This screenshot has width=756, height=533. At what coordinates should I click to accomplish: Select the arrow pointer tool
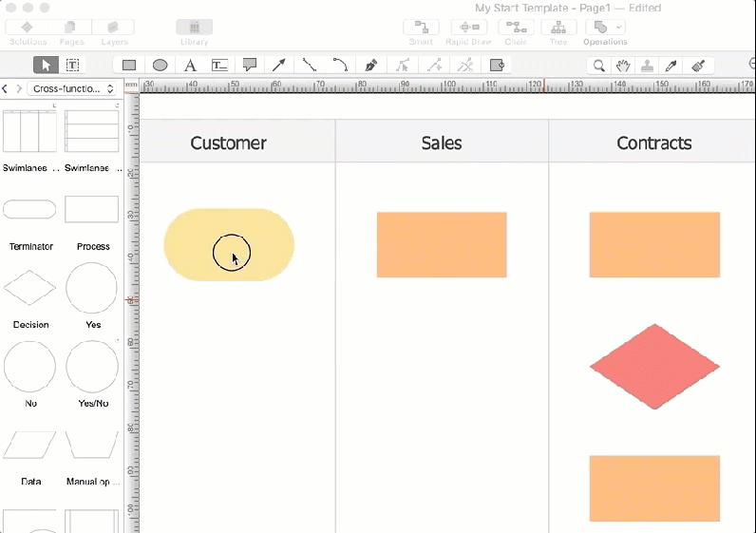47,66
